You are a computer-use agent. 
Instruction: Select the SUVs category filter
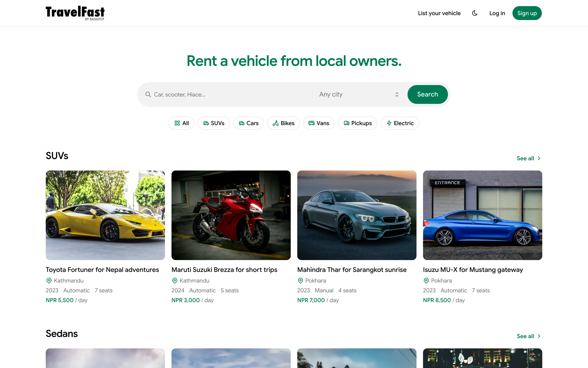click(214, 123)
